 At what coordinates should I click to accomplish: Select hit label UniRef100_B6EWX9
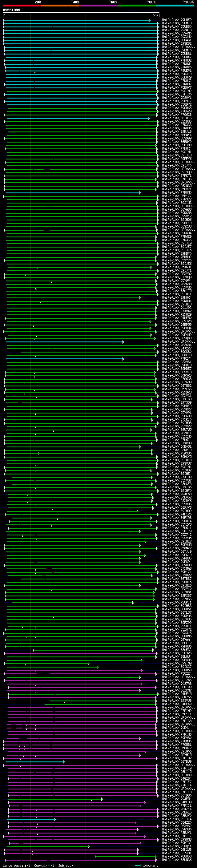[177, 78]
